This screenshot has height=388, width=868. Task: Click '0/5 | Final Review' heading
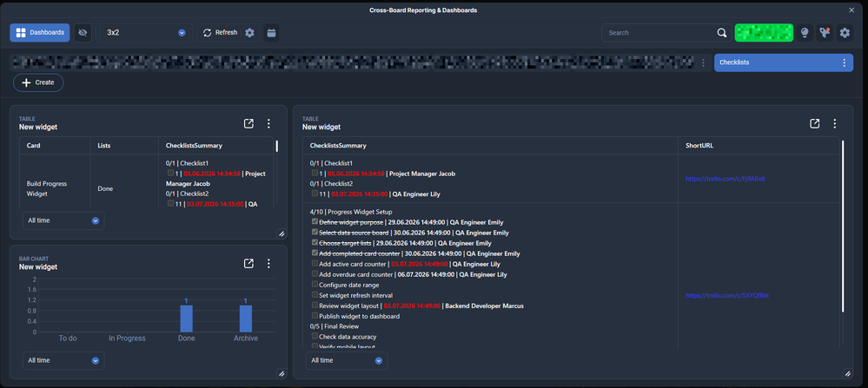coord(335,326)
